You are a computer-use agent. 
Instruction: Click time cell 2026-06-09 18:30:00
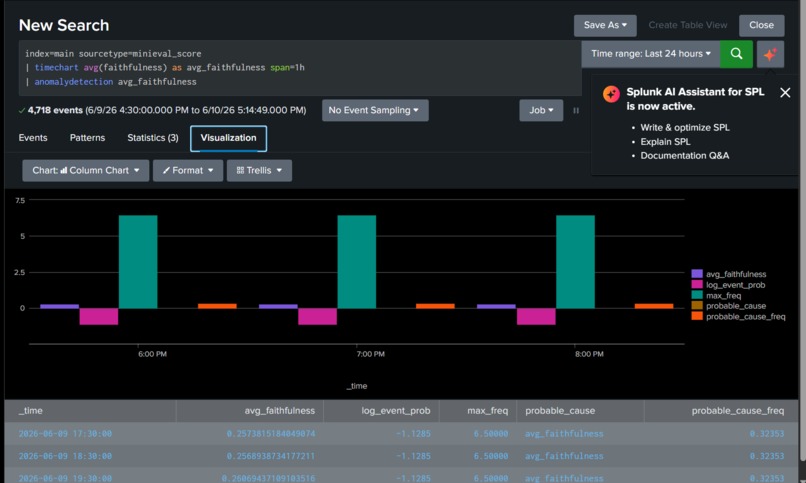tap(65, 456)
